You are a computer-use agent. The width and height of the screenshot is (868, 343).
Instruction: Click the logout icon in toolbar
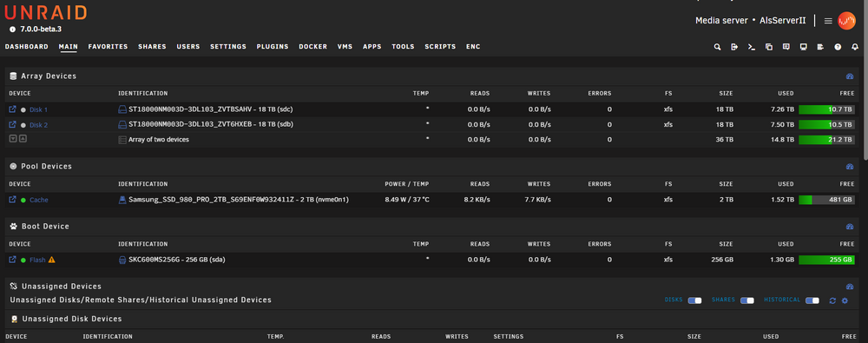coord(734,47)
